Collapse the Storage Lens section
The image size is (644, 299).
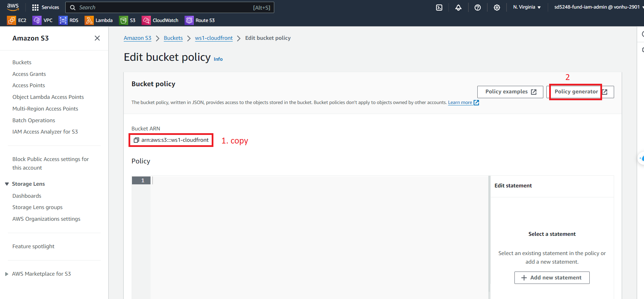click(7, 184)
